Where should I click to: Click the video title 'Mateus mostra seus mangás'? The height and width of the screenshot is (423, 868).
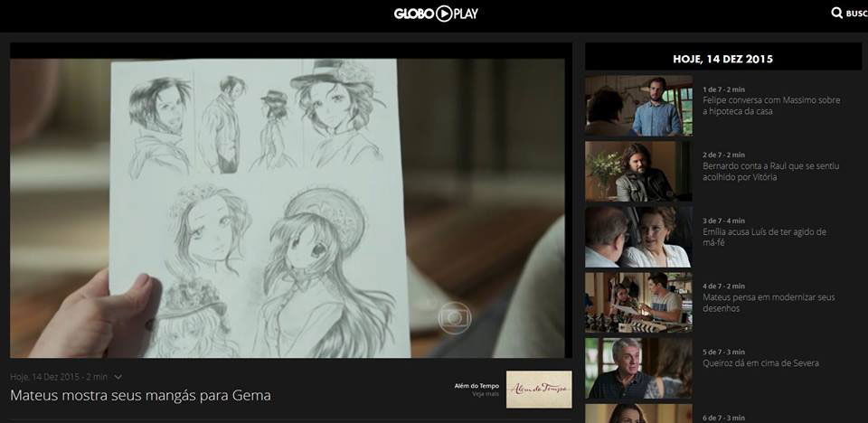(140, 395)
